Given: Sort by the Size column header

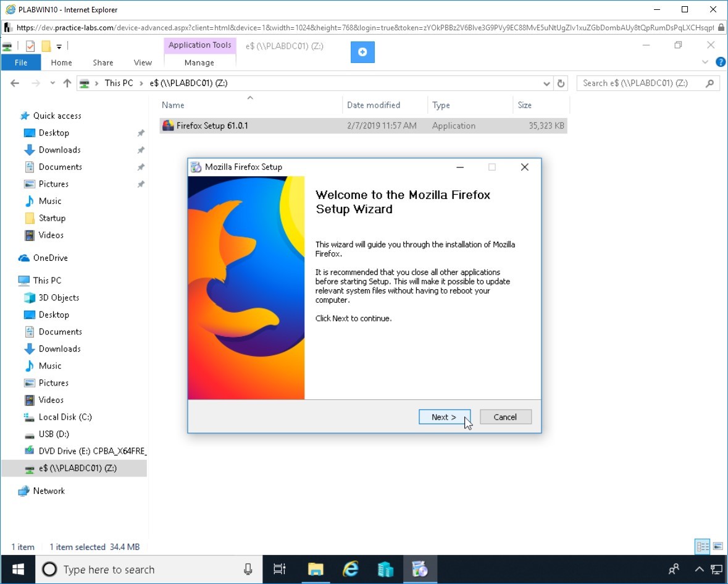Looking at the screenshot, I should (540, 105).
